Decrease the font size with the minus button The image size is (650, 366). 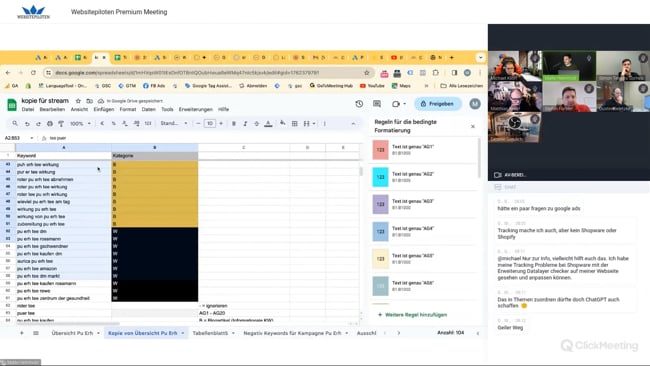pos(198,124)
